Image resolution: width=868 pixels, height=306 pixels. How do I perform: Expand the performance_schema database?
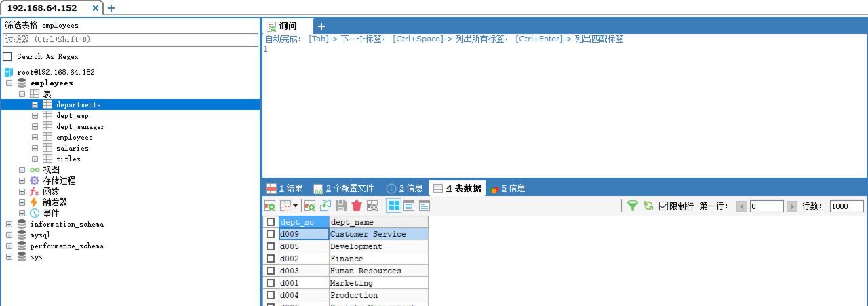pos(9,246)
